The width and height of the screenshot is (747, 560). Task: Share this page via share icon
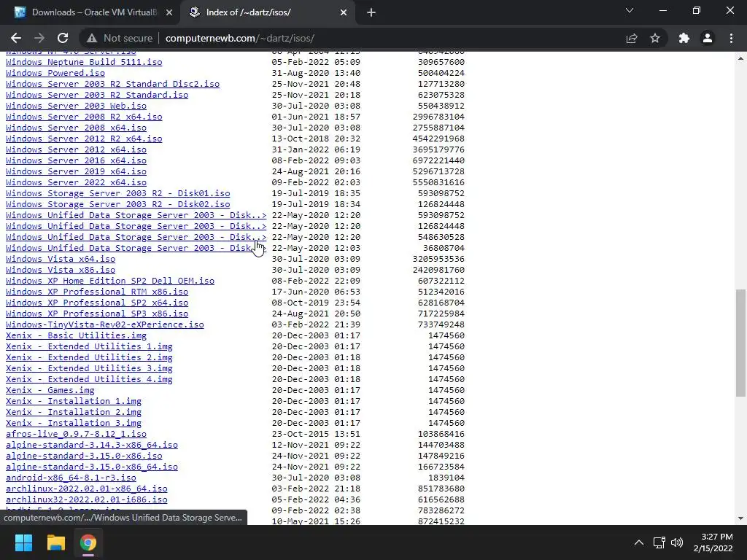click(632, 38)
